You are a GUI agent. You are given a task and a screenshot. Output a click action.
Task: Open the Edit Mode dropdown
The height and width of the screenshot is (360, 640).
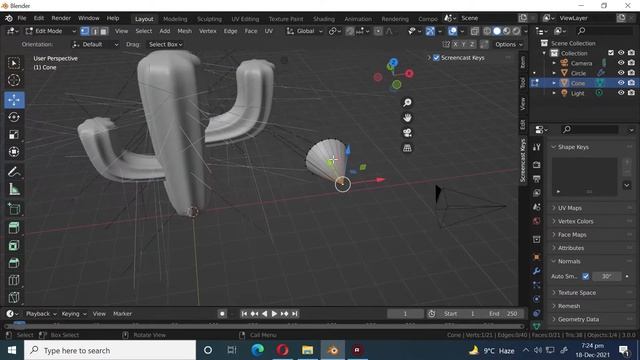pyautogui.click(x=51, y=31)
